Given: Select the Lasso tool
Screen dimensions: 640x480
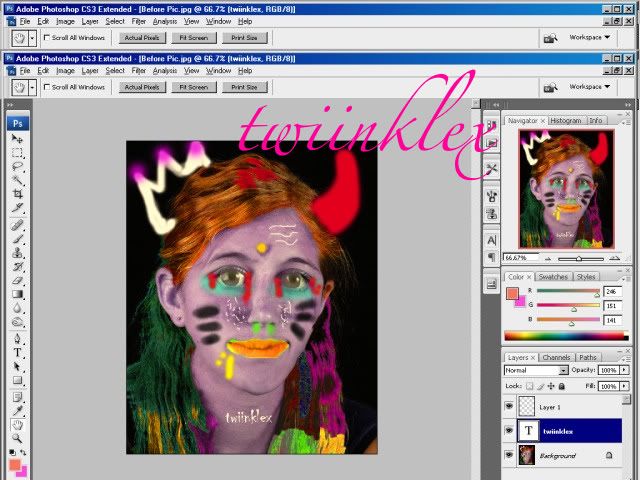Looking at the screenshot, I should pos(18,167).
